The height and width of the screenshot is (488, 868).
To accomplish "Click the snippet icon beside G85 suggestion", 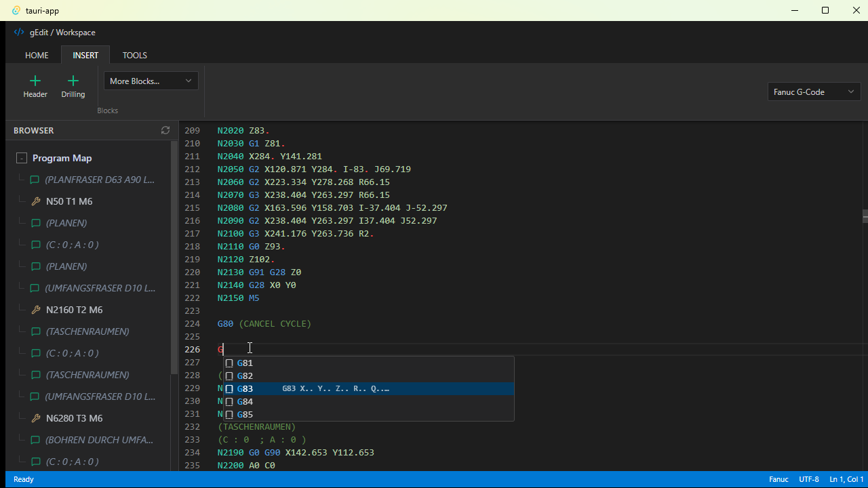I will click(229, 415).
